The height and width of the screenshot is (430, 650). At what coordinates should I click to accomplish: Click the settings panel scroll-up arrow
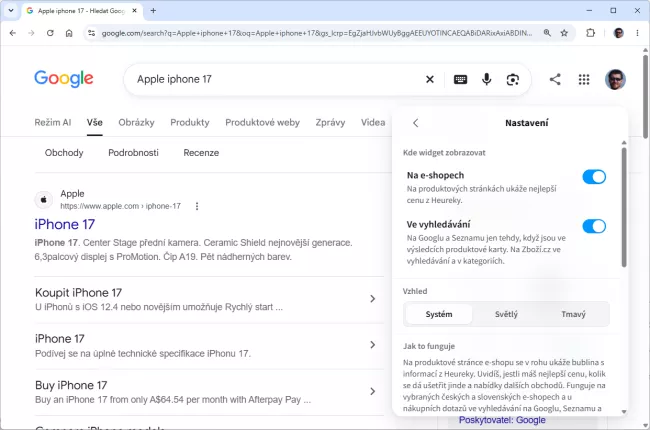(x=624, y=143)
